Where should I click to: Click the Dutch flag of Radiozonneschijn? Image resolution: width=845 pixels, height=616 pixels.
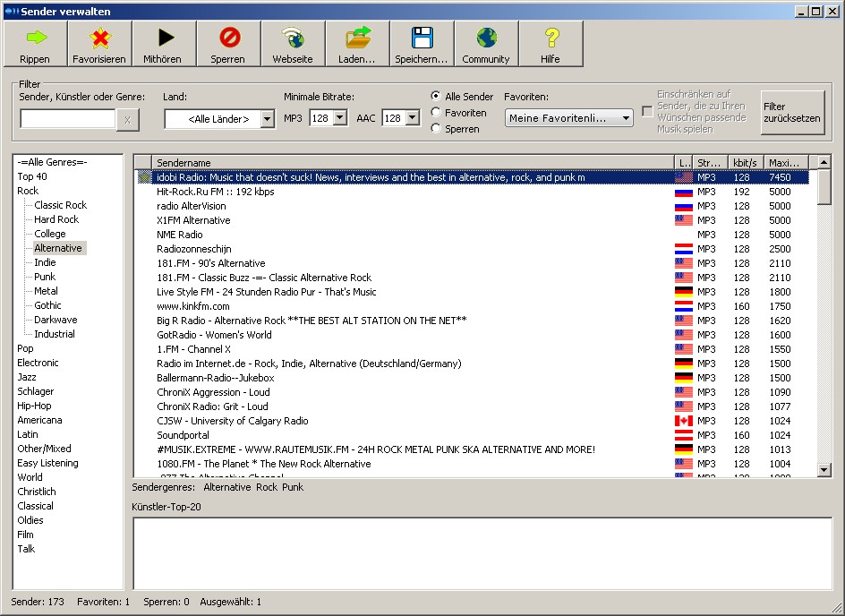coord(683,248)
